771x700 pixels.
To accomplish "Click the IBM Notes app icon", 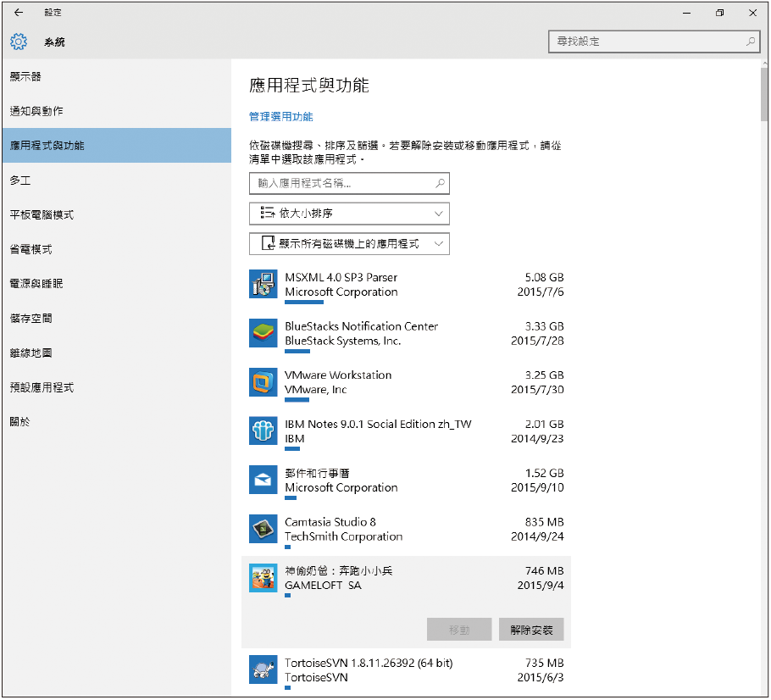I will (263, 431).
